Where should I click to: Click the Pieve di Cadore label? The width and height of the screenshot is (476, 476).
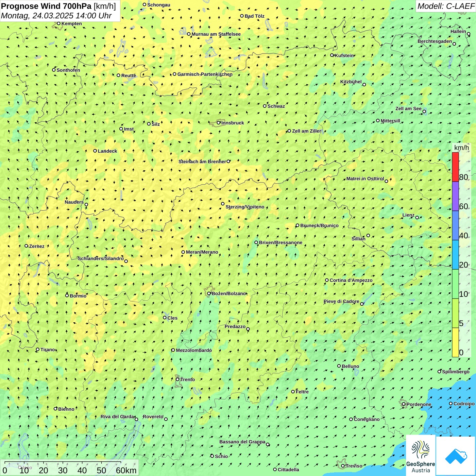click(341, 301)
